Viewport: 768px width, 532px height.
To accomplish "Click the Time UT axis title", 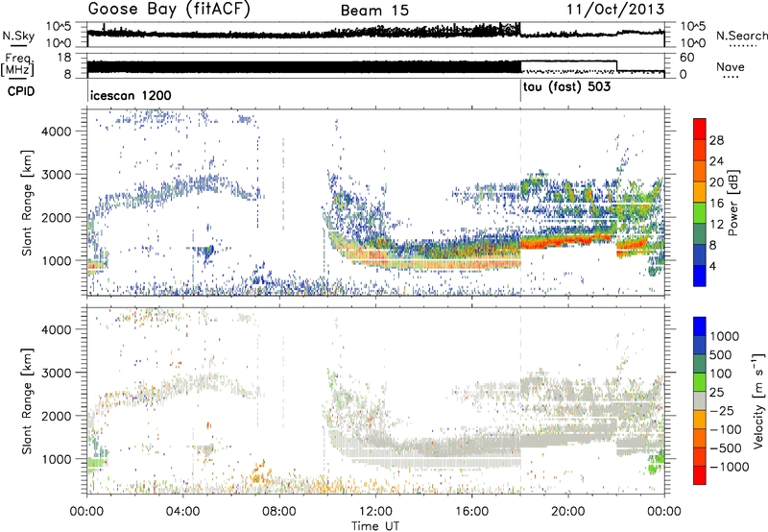I will (375, 525).
